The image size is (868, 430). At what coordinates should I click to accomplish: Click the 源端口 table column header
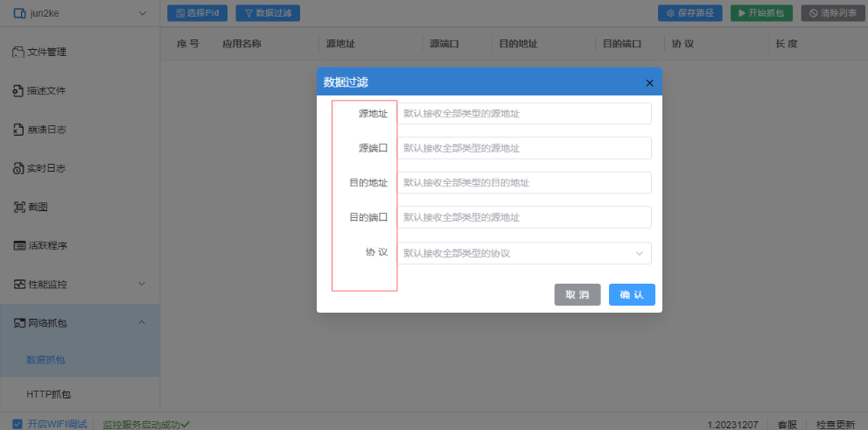point(444,44)
